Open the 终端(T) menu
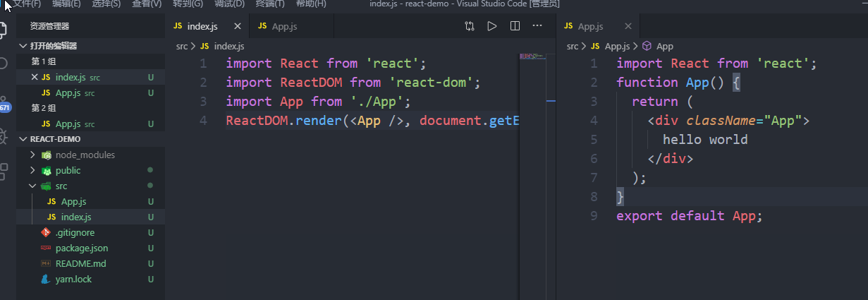 (x=270, y=4)
